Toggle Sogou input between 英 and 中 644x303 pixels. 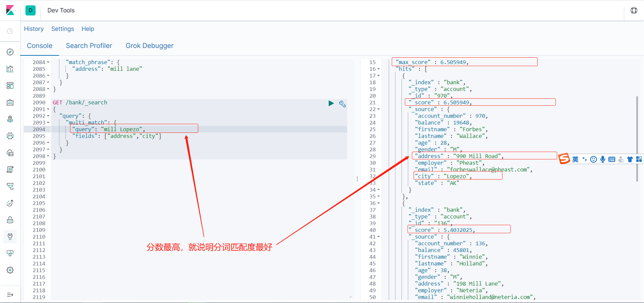[x=576, y=159]
